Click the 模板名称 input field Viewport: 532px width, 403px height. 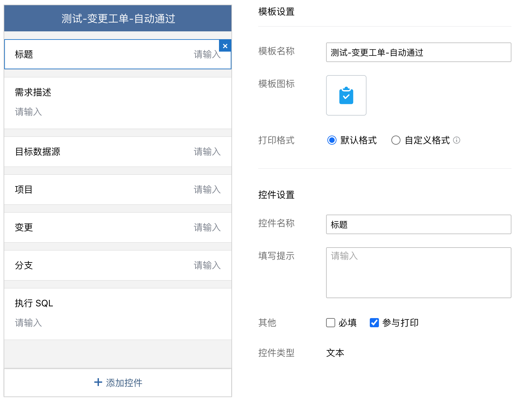[418, 52]
